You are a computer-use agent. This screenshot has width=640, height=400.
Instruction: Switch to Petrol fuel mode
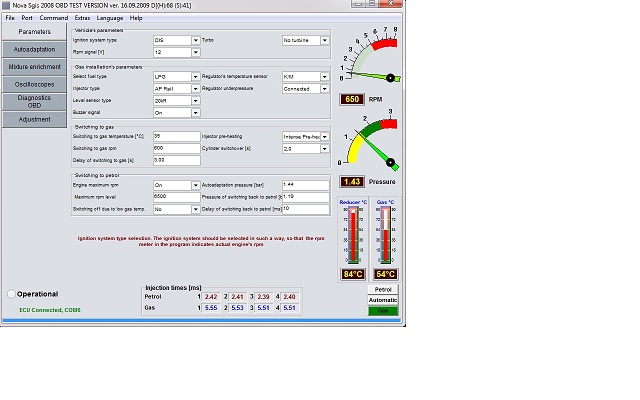382,289
